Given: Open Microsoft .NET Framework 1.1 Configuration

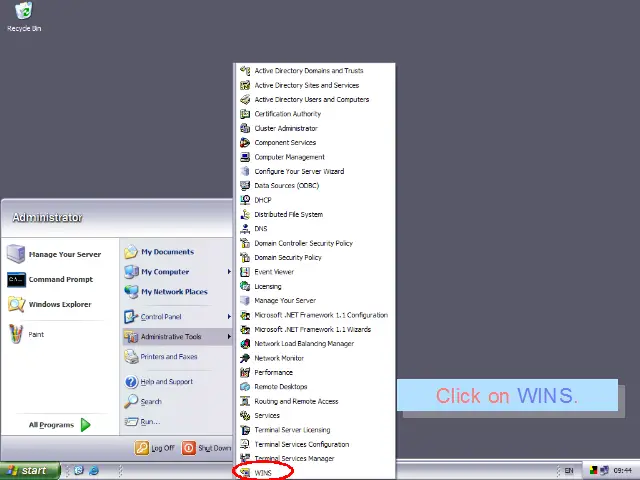Looking at the screenshot, I should (x=314, y=315).
